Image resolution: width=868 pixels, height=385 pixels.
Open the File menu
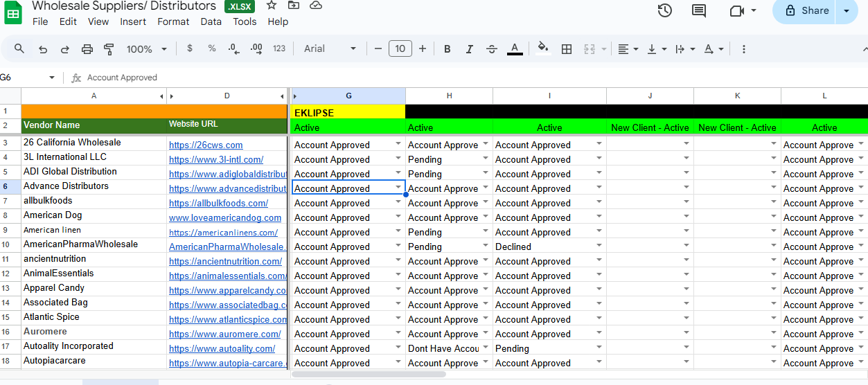(x=40, y=21)
